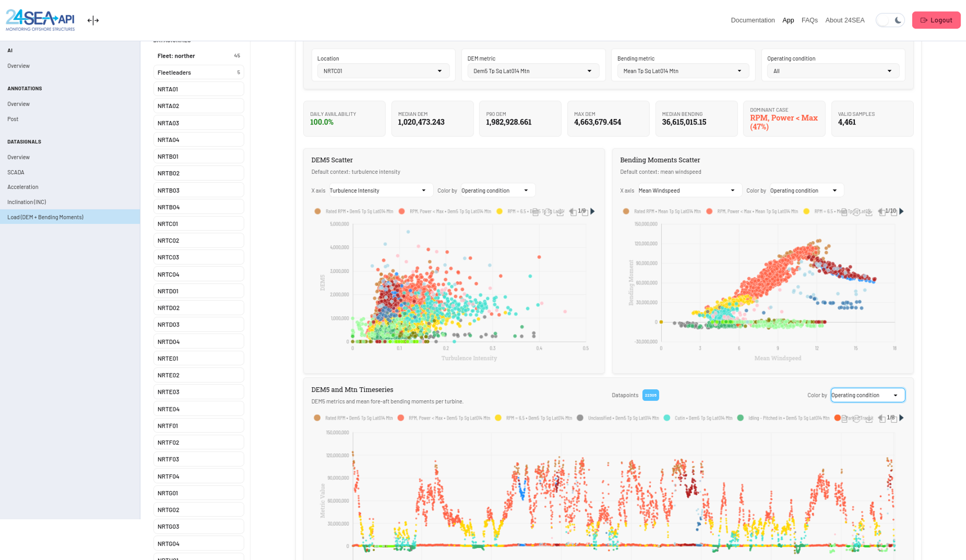Screen dimensions: 966x560
Task: Save DEM5 Scatter chart as image
Action: (x=560, y=213)
